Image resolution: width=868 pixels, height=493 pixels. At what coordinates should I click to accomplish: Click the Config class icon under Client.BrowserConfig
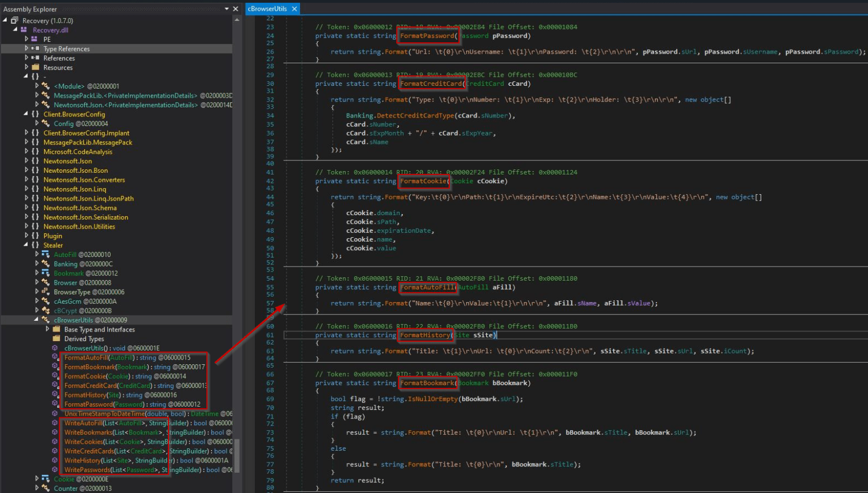(46, 124)
